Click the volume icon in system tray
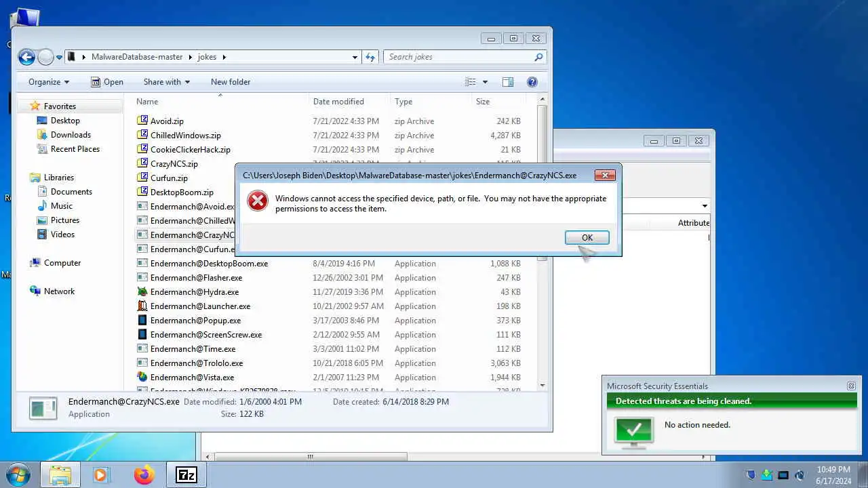The width and height of the screenshot is (868, 488). 800,475
